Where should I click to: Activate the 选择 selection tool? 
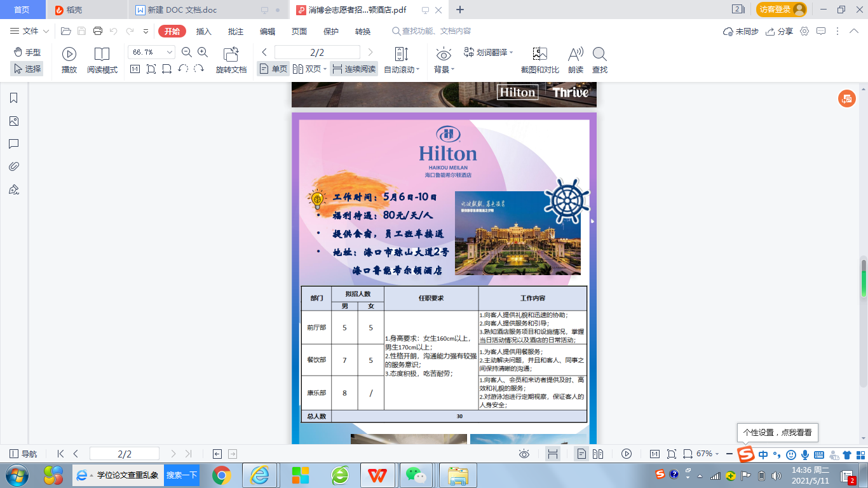click(27, 69)
